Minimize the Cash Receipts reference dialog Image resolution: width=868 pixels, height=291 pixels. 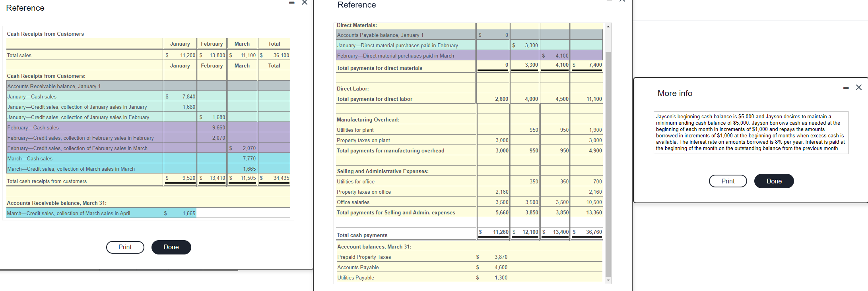(292, 3)
